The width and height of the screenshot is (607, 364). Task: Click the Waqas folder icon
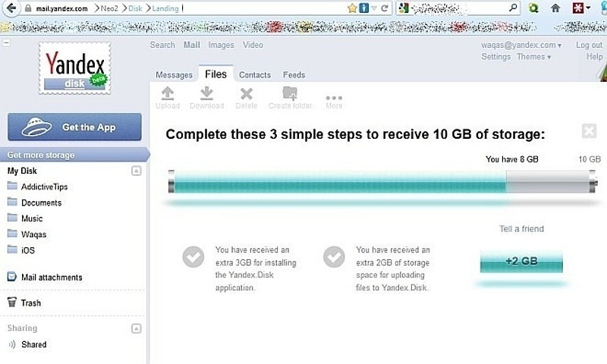click(12, 234)
